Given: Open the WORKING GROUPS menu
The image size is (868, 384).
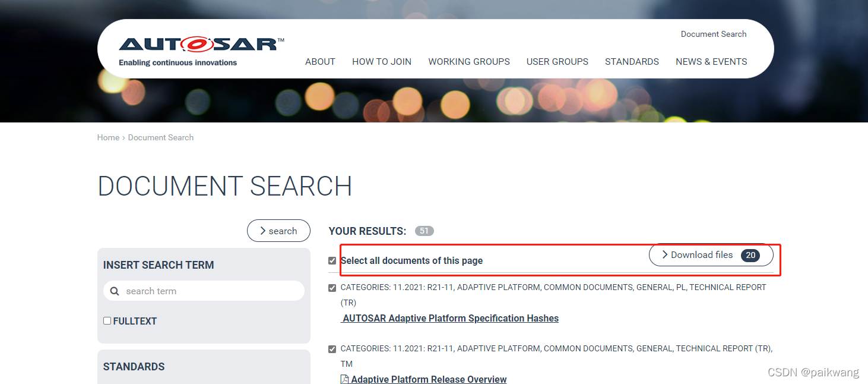Looking at the screenshot, I should click(x=469, y=62).
